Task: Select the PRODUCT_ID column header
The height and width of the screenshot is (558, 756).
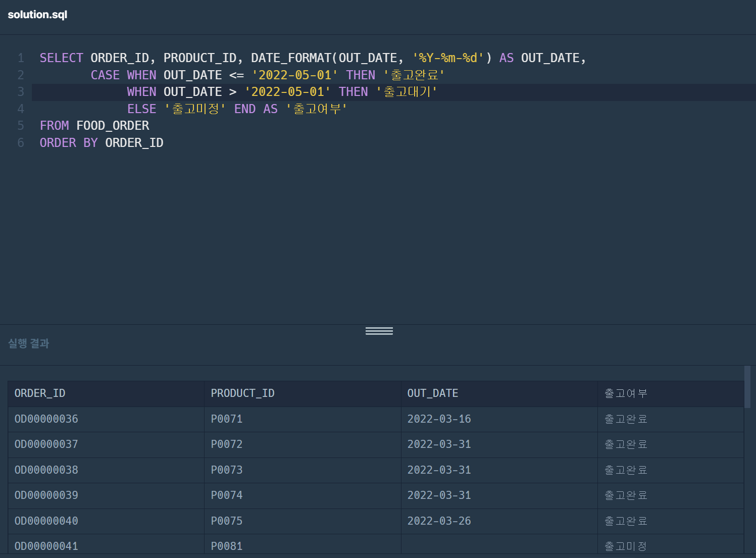Action: click(x=242, y=393)
